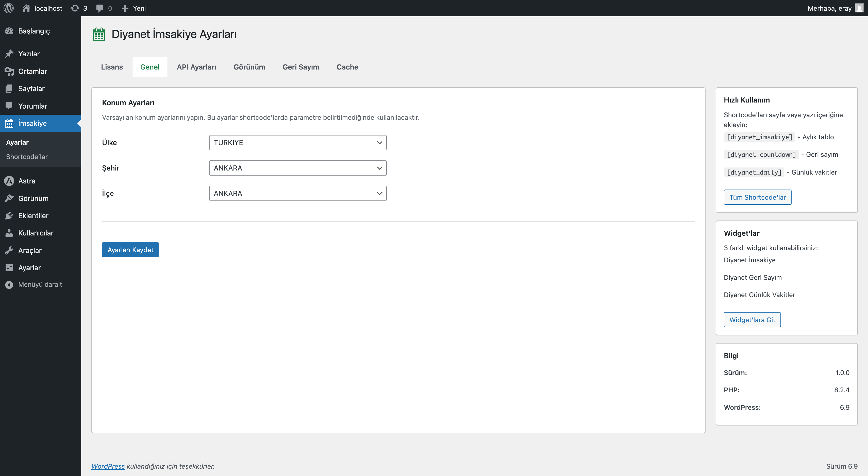Click the PHP version value 8.2.4
The width and height of the screenshot is (868, 476).
[x=841, y=390]
